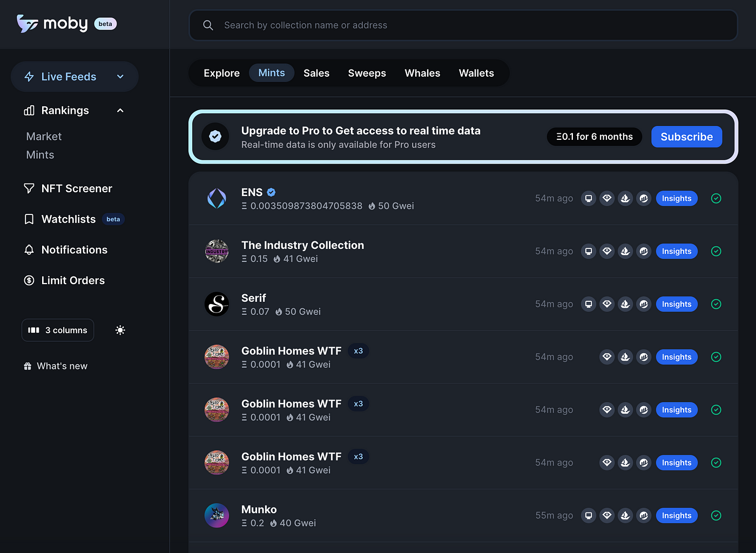
Task: Click The Industry Collection avatar
Action: tap(217, 251)
